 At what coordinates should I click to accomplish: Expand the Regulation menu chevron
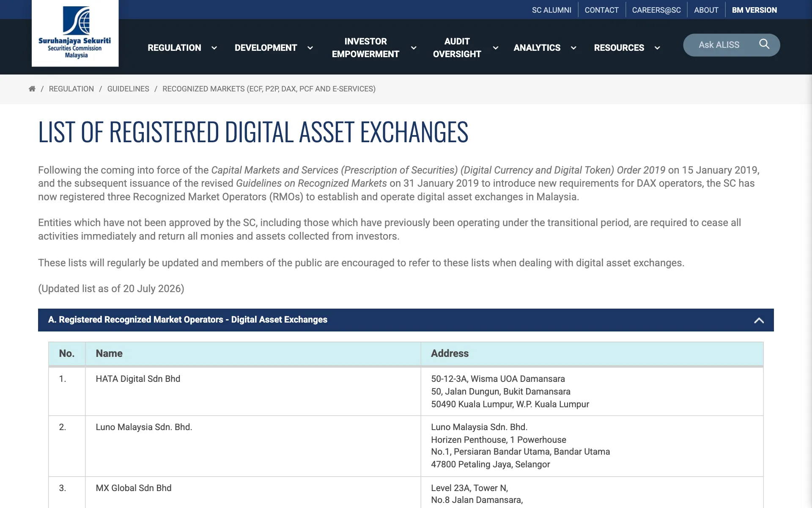214,48
